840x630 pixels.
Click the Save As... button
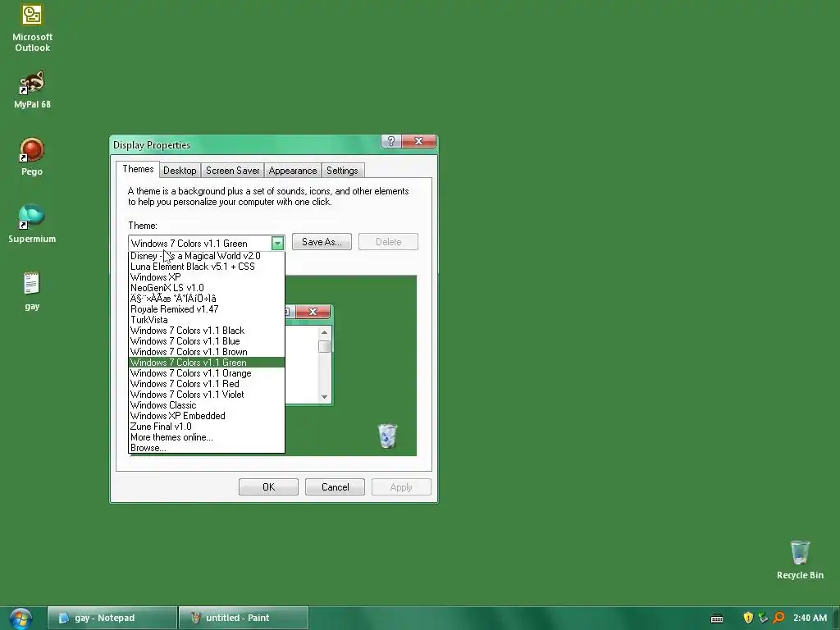[322, 242]
